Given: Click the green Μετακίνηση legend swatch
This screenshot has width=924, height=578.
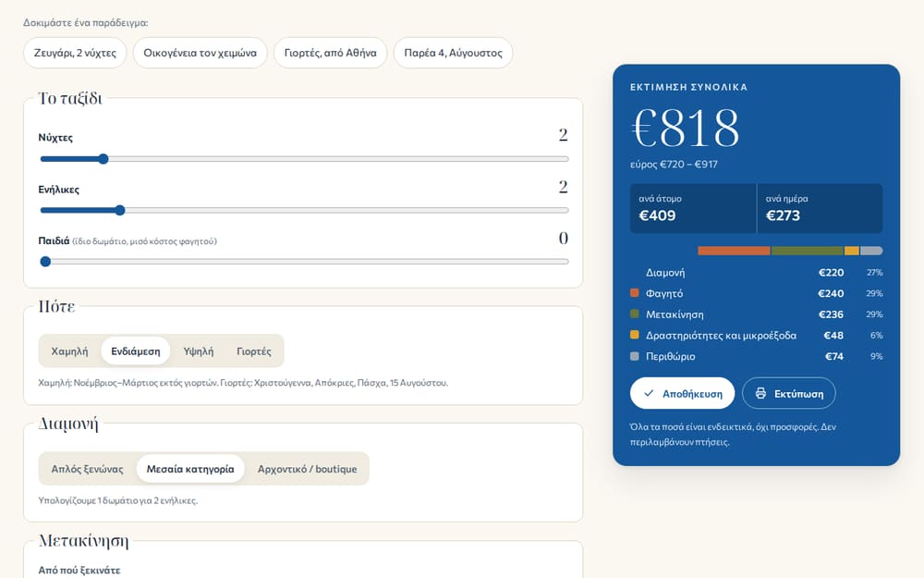Looking at the screenshot, I should 635,314.
